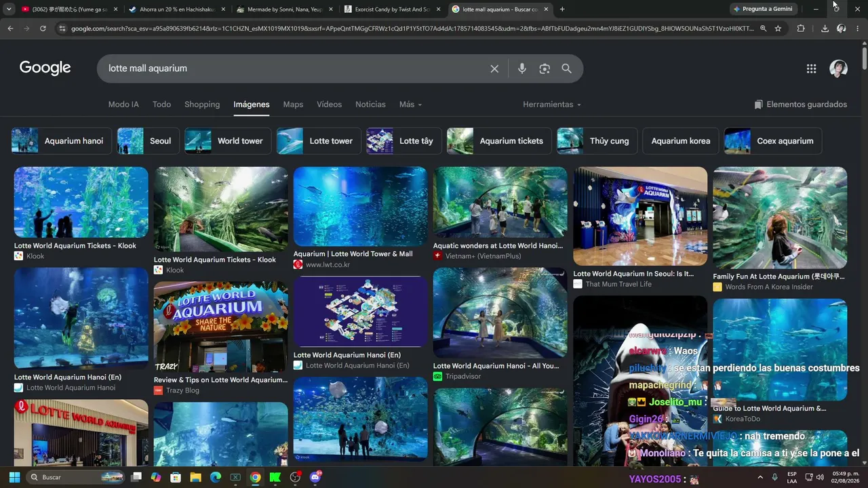Clear the search box with the X icon
868x488 pixels.
494,68
